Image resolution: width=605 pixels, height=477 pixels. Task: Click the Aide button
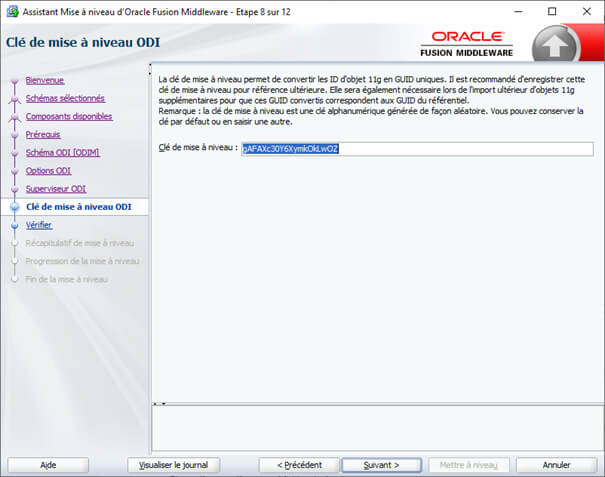click(x=48, y=465)
